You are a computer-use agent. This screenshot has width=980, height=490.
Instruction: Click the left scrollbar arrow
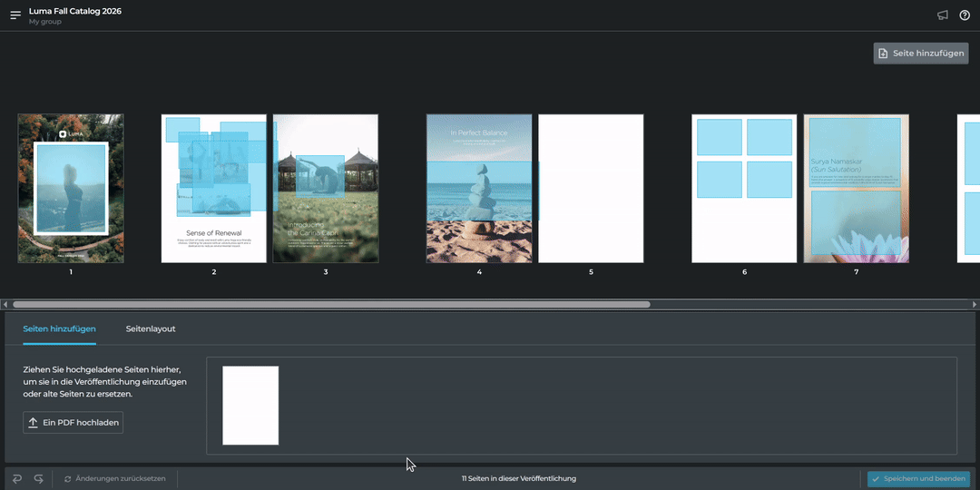(x=6, y=305)
